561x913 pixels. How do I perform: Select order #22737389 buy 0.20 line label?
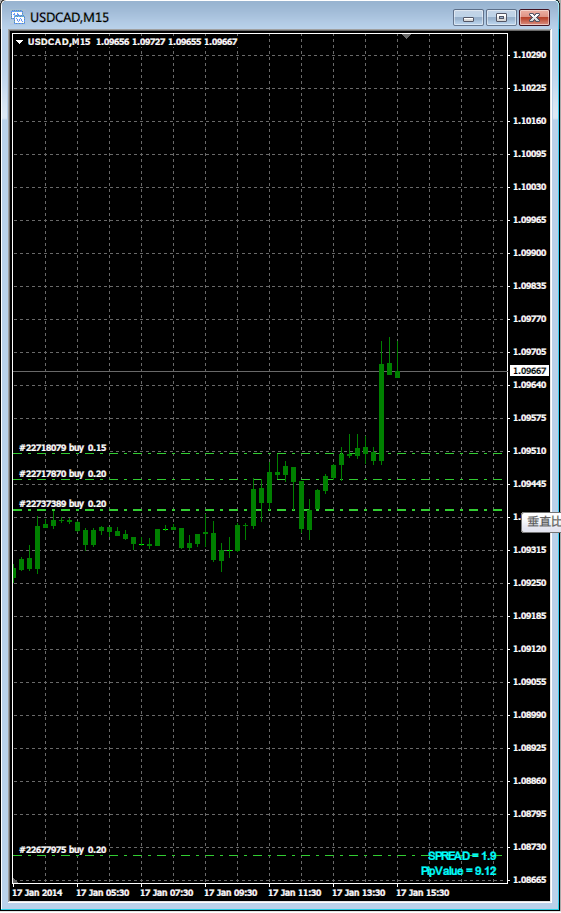coord(63,504)
